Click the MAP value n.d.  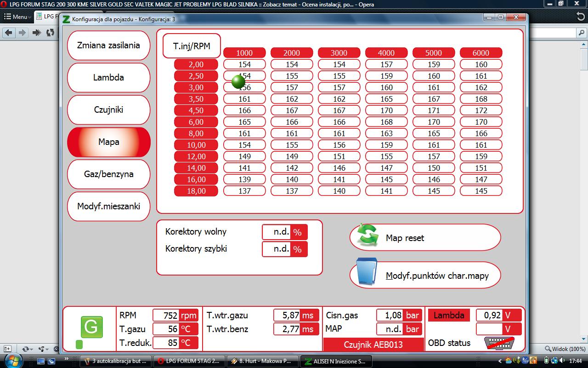(390, 329)
